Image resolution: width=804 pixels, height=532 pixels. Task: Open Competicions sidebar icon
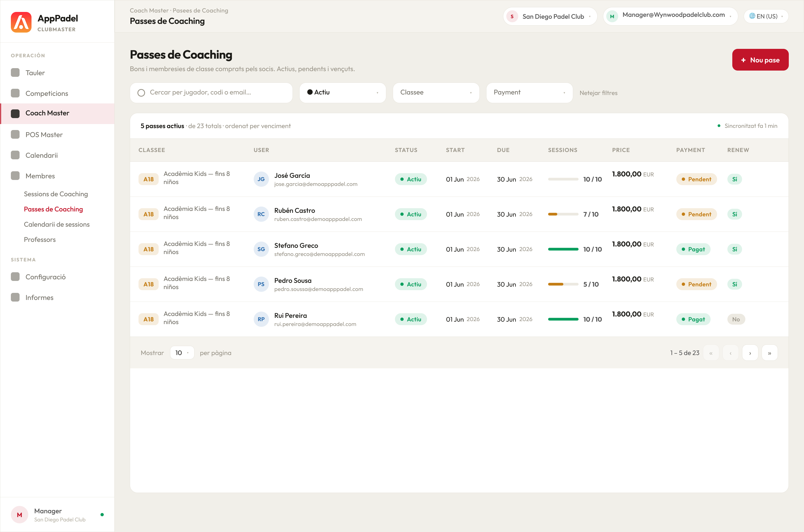click(x=15, y=93)
